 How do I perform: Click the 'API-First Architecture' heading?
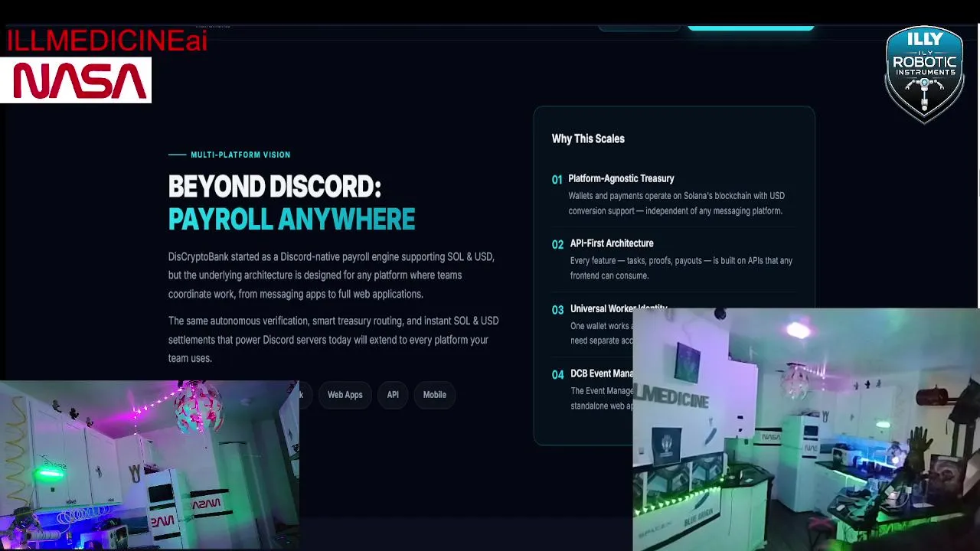click(612, 243)
